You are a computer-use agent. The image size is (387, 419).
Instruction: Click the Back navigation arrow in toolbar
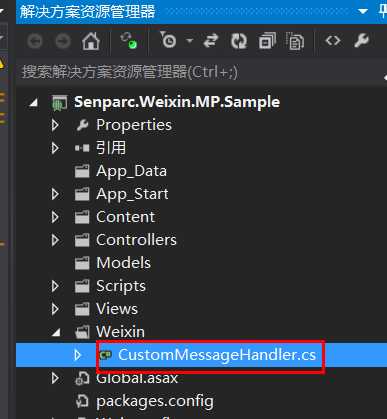pyautogui.click(x=35, y=42)
